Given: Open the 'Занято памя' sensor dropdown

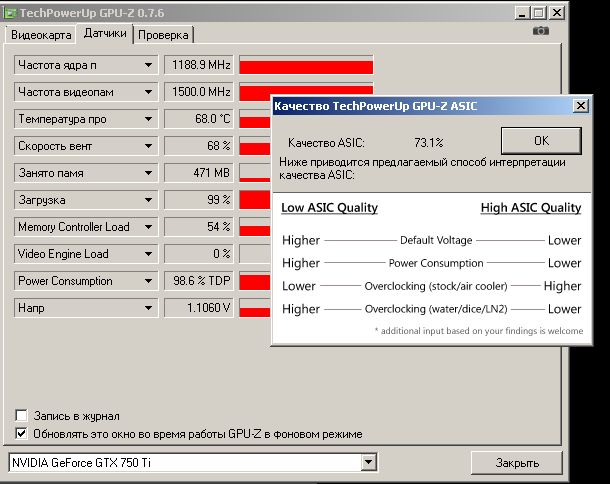Looking at the screenshot, I should tap(148, 173).
